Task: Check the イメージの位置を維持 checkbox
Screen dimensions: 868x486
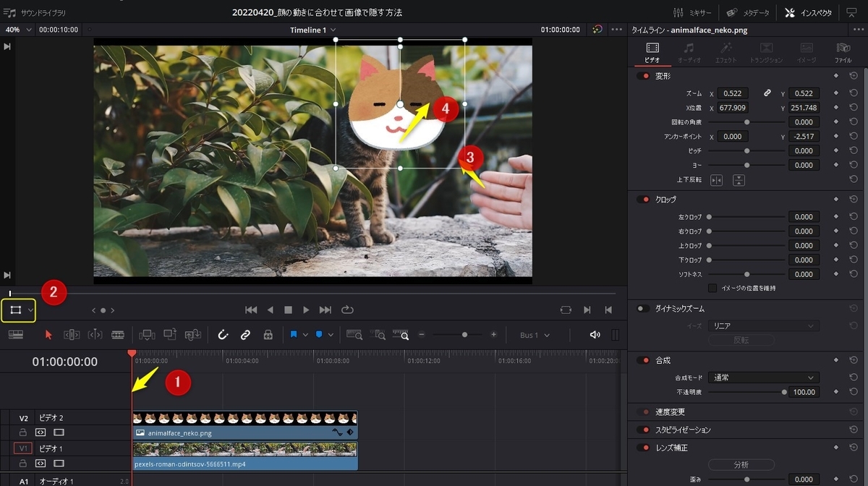Action: (712, 288)
